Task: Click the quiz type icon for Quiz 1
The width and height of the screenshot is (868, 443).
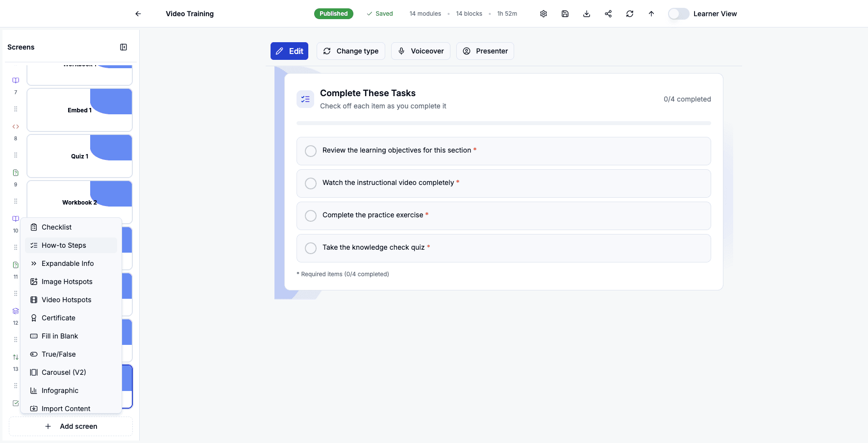Action: pyautogui.click(x=16, y=173)
